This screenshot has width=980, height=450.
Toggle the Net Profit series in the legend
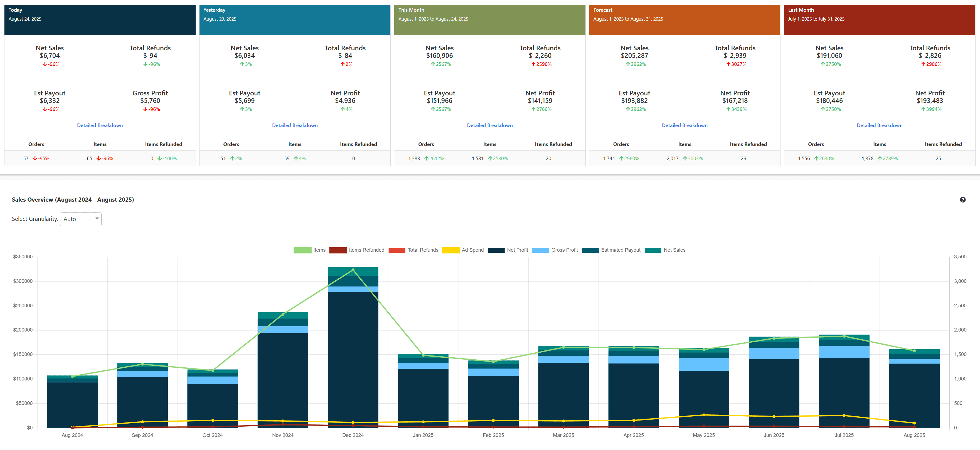point(517,250)
